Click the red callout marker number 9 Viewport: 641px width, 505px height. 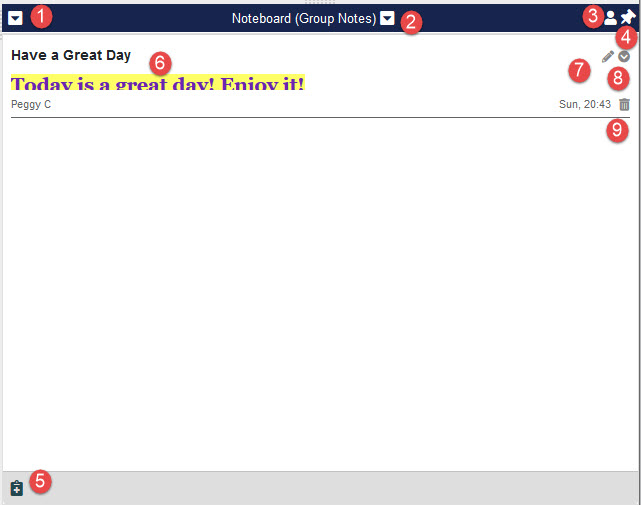click(x=619, y=131)
